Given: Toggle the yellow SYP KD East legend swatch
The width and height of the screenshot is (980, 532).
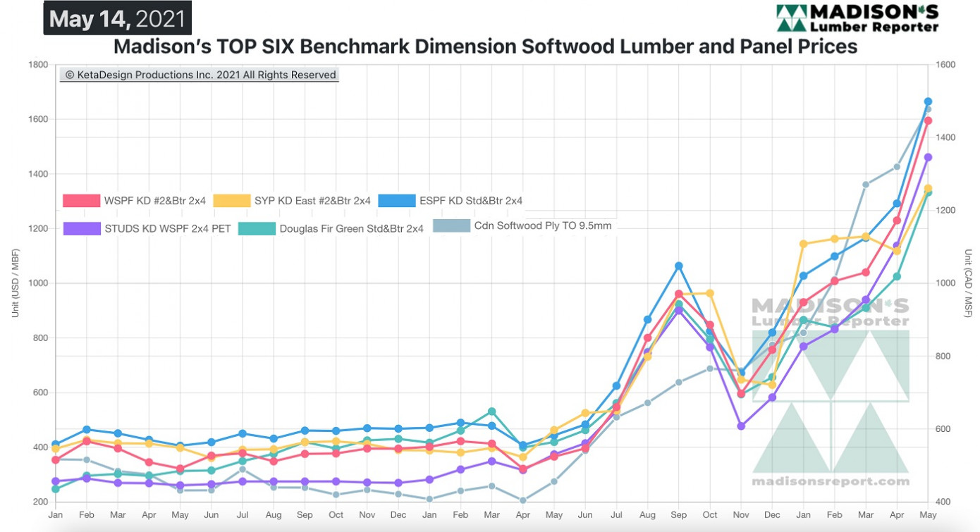Looking at the screenshot, I should pos(232,201).
